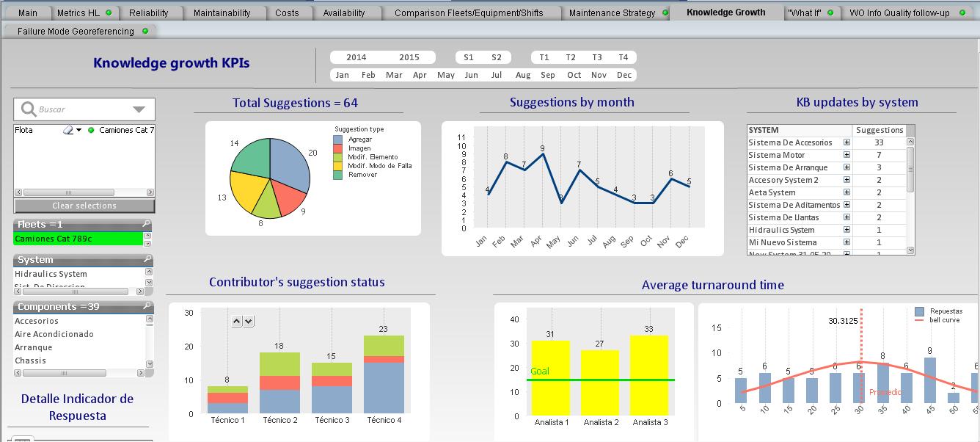Open the Maintenance Strategy tab
This screenshot has width=980, height=442.
[x=612, y=12]
